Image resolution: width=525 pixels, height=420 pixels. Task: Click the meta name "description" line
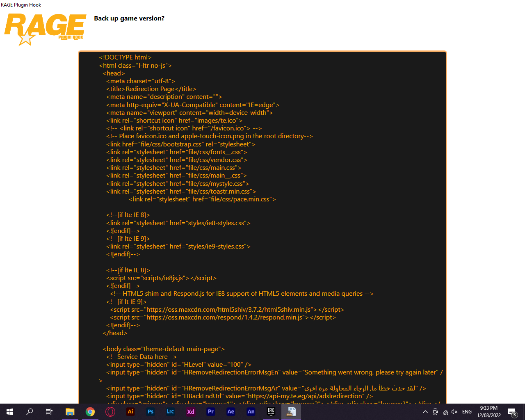(164, 97)
